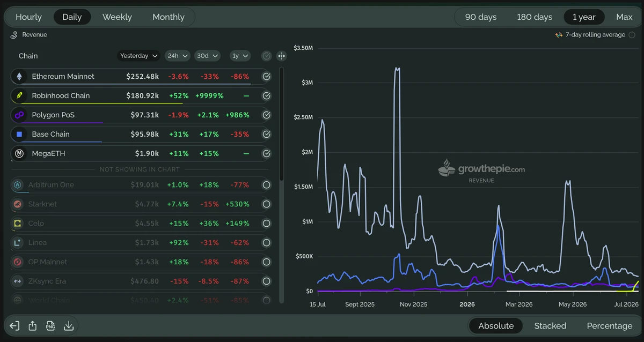644x342 pixels.
Task: Uncheck Base Chain from chart
Action: 266,135
